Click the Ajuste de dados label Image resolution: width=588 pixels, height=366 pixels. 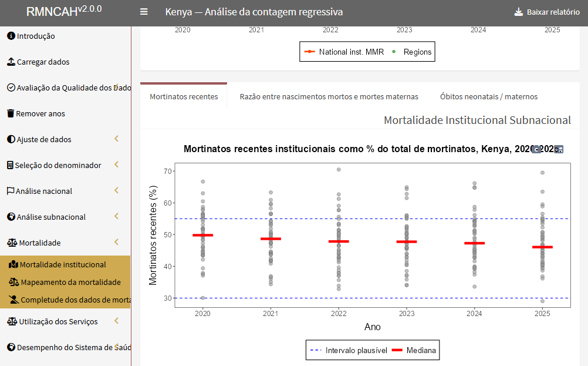click(44, 139)
